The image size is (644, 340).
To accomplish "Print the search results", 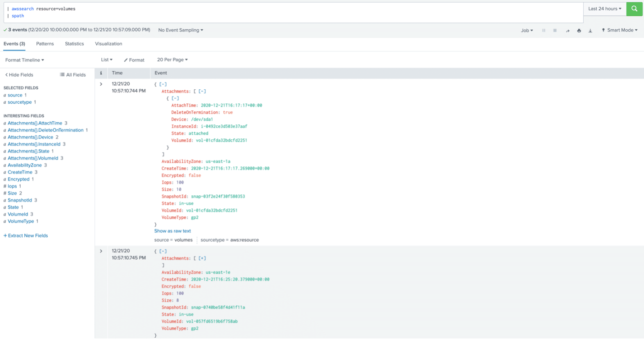I will 579,30.
